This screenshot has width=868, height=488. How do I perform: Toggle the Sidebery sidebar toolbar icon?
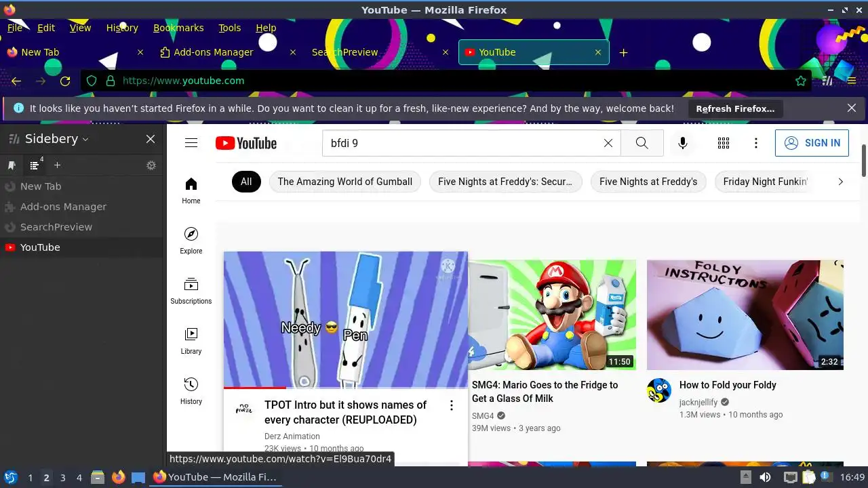pos(827,81)
